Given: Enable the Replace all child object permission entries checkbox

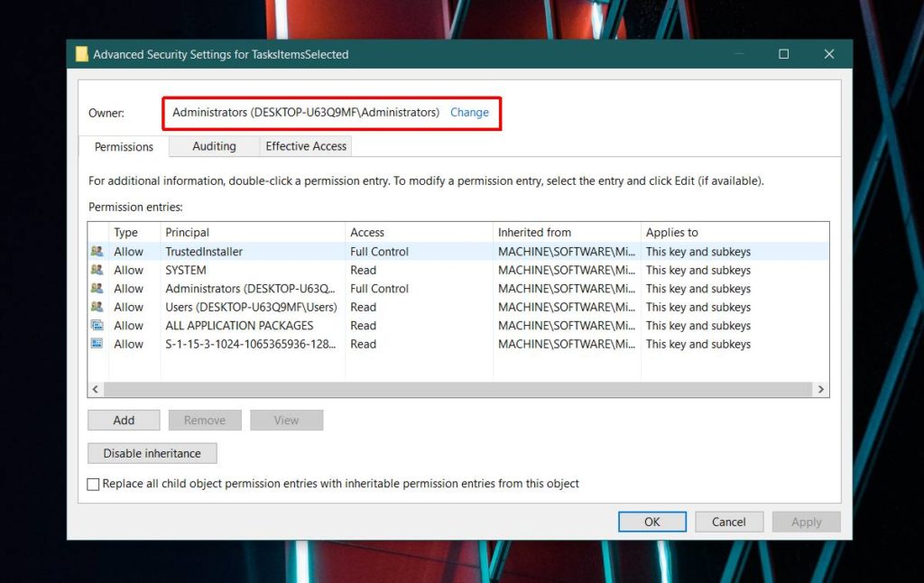Looking at the screenshot, I should pyautogui.click(x=93, y=484).
